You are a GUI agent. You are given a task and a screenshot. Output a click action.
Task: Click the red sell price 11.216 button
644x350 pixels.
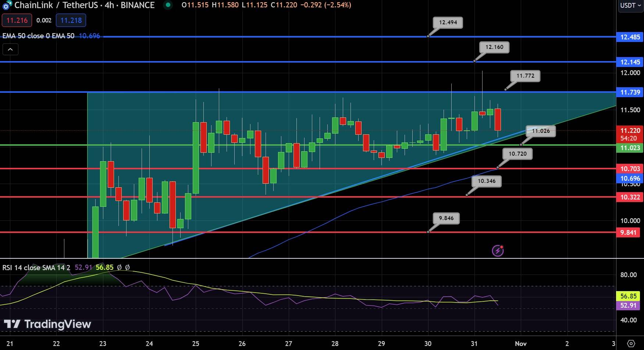[17, 20]
